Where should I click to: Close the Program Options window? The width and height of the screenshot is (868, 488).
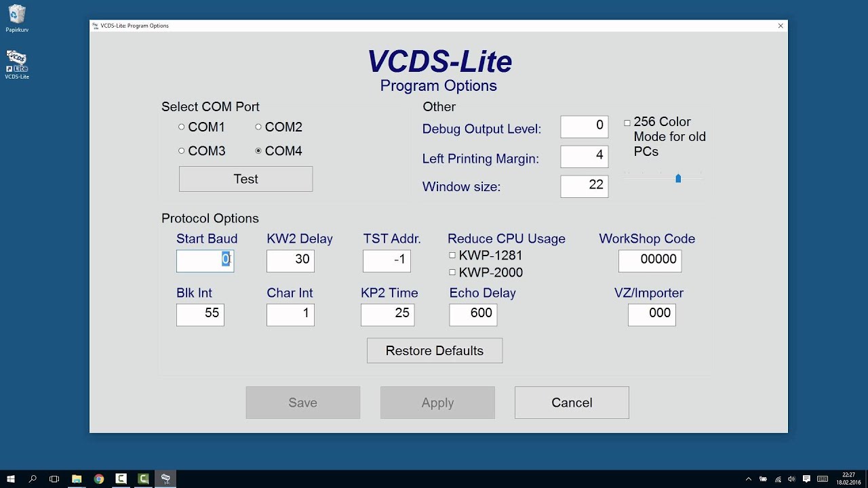click(781, 26)
